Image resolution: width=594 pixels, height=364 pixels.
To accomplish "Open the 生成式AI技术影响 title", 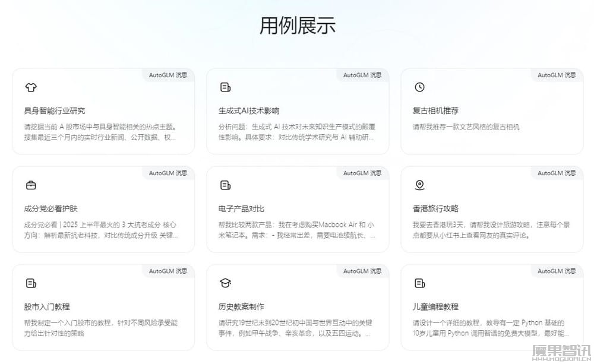I will (249, 110).
